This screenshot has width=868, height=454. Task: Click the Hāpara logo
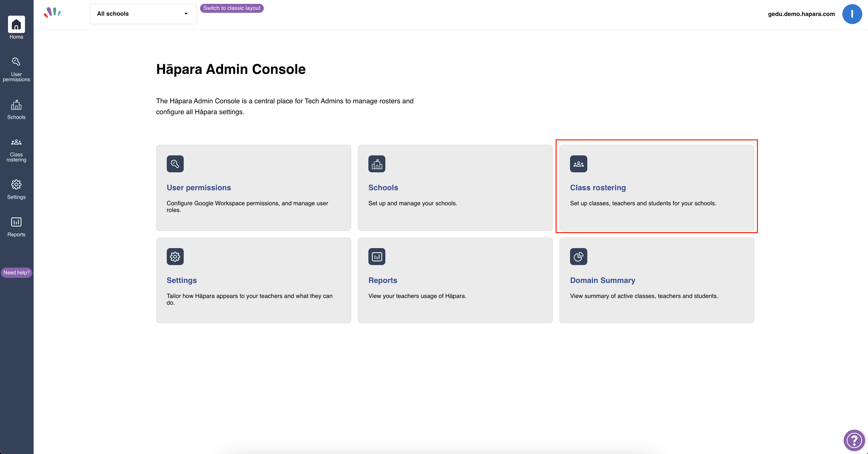(52, 13)
